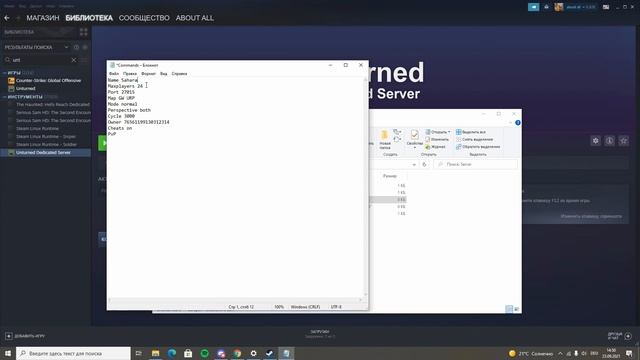Open the МАГАЗИН tab in Steam
Image resolution: width=640 pixels, height=360 pixels.
[x=43, y=18]
